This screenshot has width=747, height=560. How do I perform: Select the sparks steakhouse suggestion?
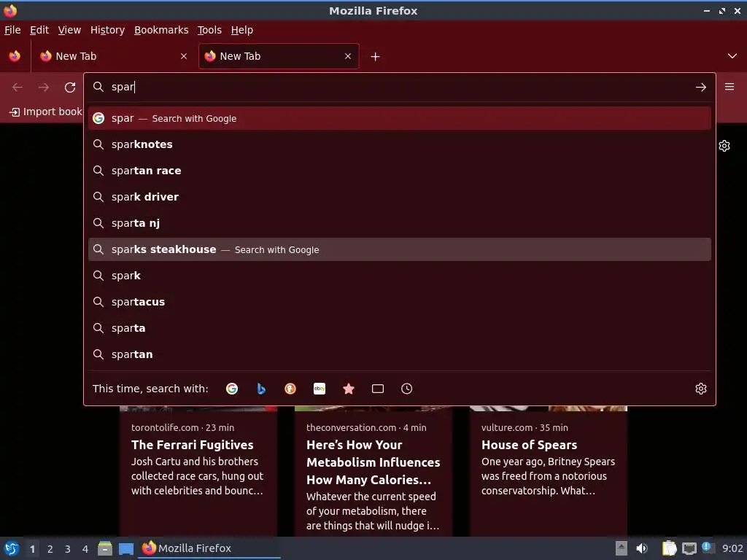pos(400,249)
